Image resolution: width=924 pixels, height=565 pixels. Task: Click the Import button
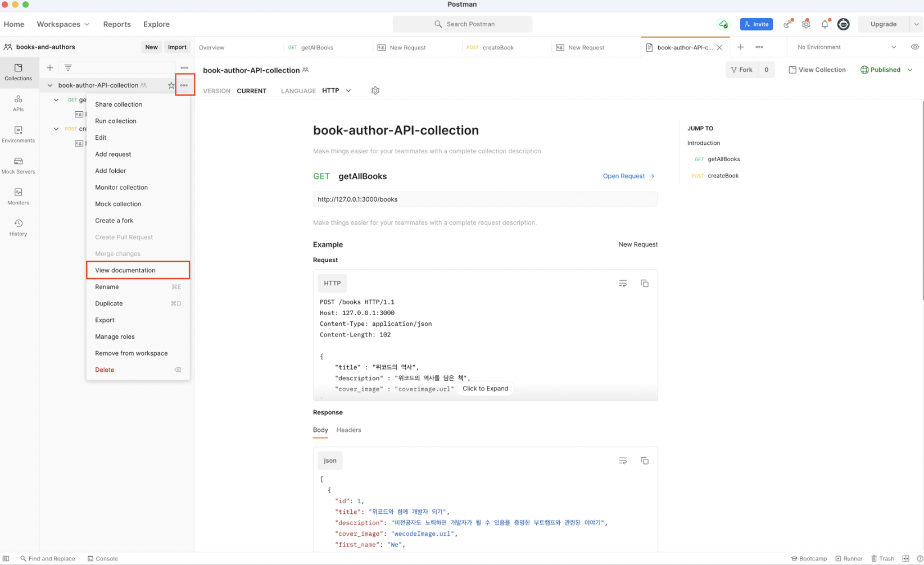tap(177, 47)
